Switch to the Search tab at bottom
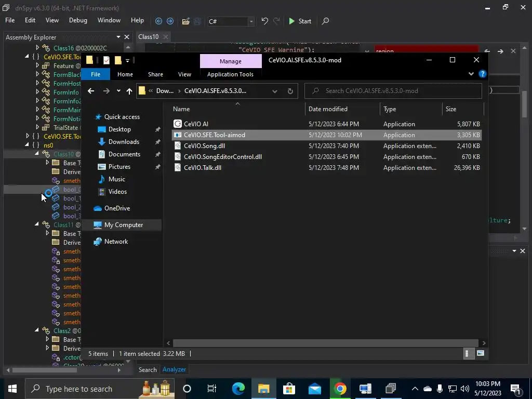532x399 pixels. pos(148,369)
